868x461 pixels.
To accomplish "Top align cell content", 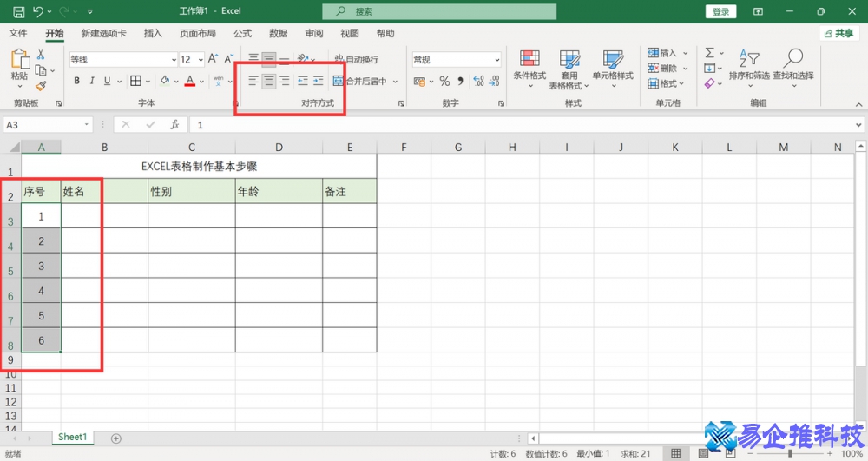I will pyautogui.click(x=253, y=58).
